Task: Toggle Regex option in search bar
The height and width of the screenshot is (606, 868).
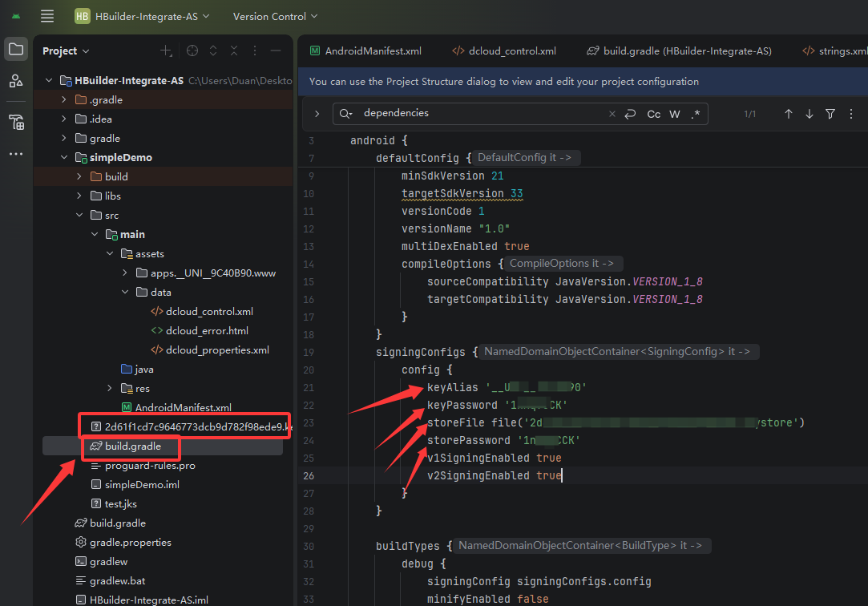Action: tap(696, 114)
